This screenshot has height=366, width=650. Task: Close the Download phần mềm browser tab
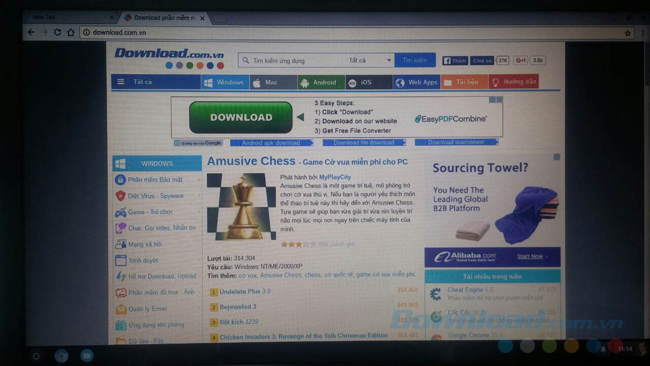pos(202,18)
